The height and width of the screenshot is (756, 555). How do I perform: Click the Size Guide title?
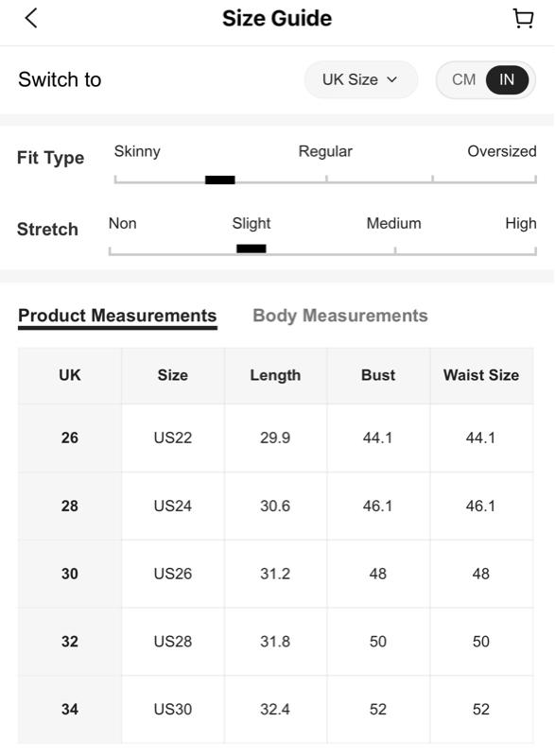(x=277, y=19)
